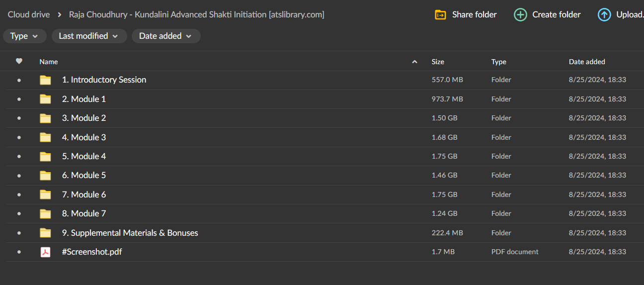Screen dimensions: 644x285
Task: Click the folder icon for Module 4
Action: (x=45, y=157)
